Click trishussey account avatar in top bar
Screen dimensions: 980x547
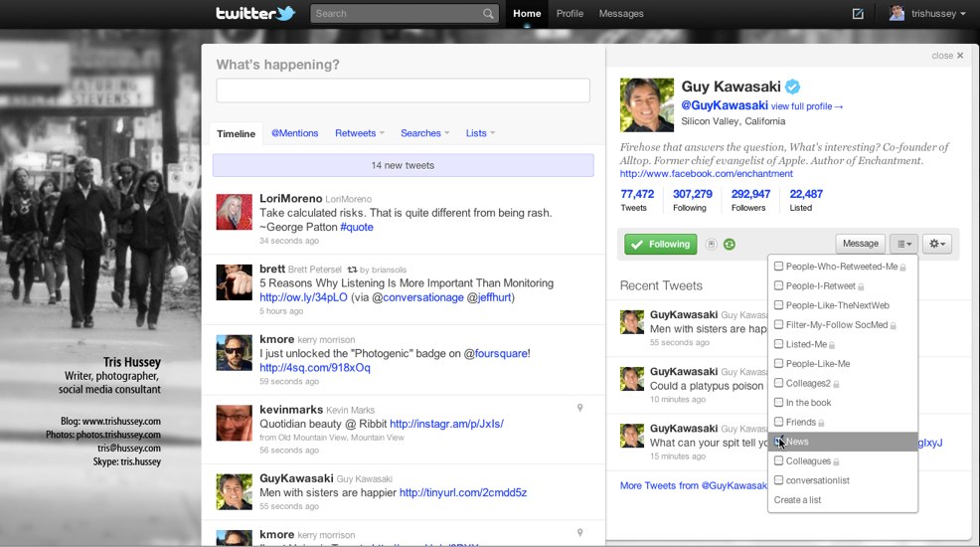click(x=897, y=13)
